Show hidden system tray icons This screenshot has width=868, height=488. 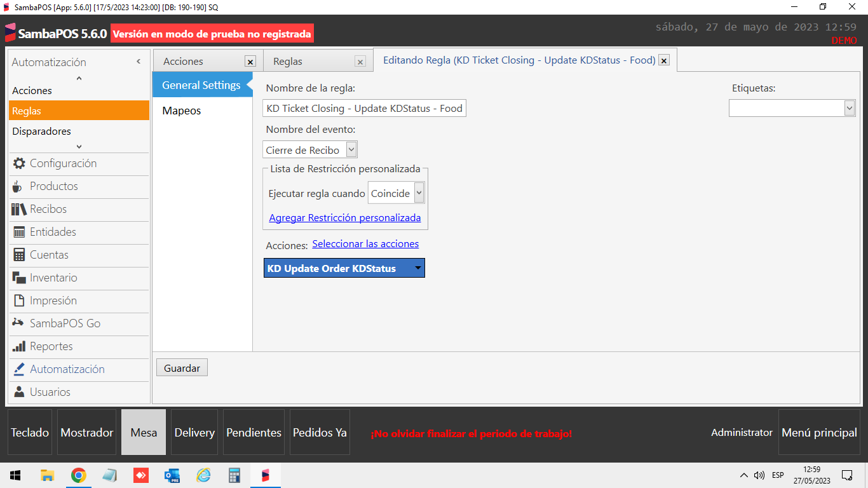[744, 475]
